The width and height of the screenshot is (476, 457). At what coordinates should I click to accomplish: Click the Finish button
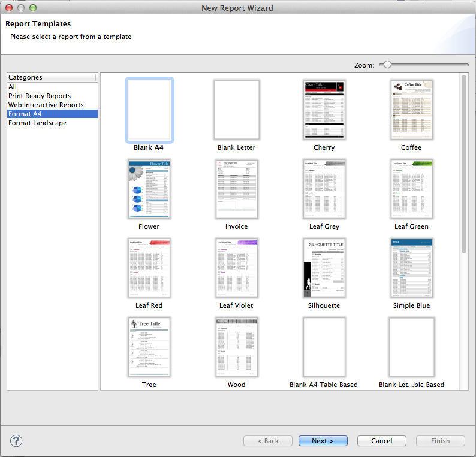pyautogui.click(x=440, y=441)
